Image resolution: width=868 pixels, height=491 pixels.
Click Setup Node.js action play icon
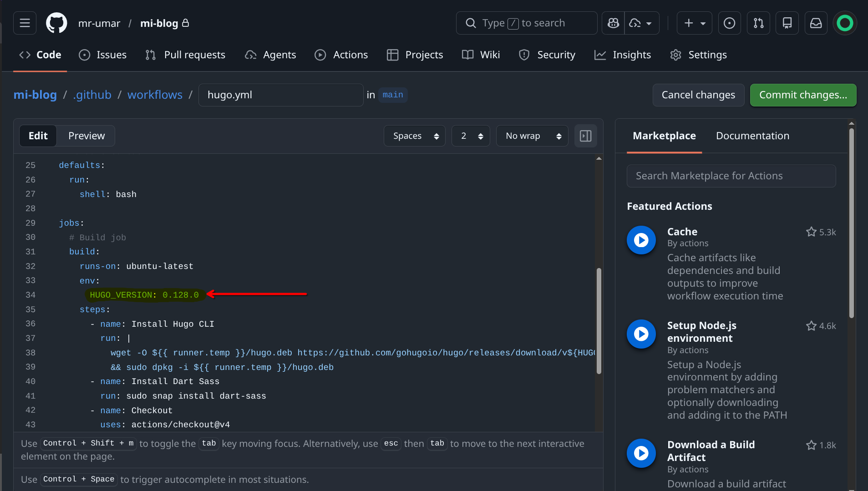point(641,334)
